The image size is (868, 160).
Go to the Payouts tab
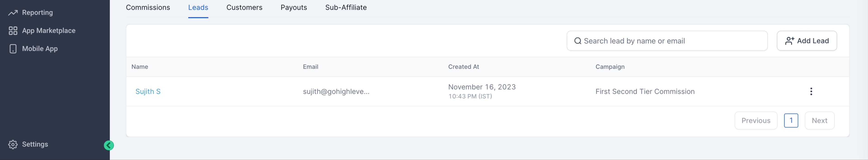[x=294, y=7]
